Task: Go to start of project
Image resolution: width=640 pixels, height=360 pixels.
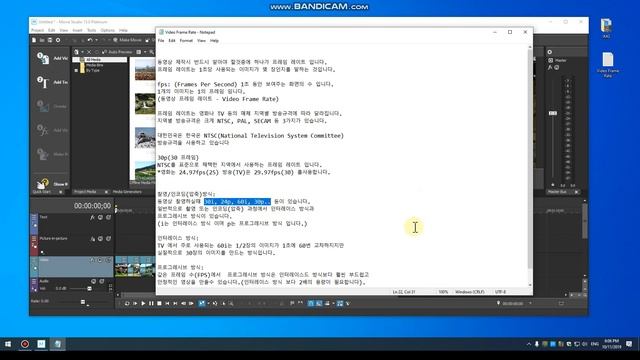Action: 167,303
